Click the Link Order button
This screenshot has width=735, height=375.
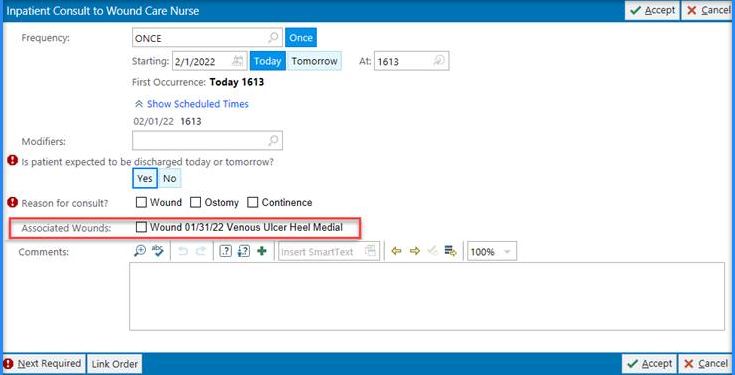coord(114,364)
